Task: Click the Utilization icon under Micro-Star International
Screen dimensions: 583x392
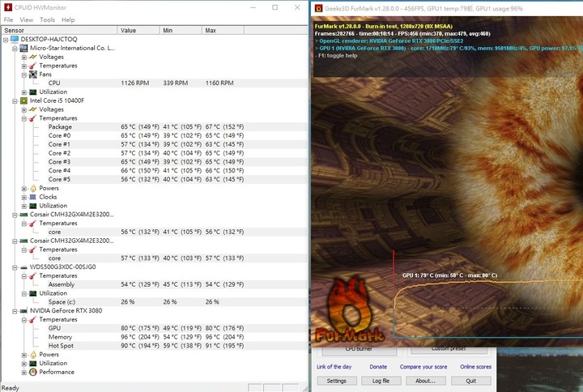Action: pyautogui.click(x=33, y=92)
